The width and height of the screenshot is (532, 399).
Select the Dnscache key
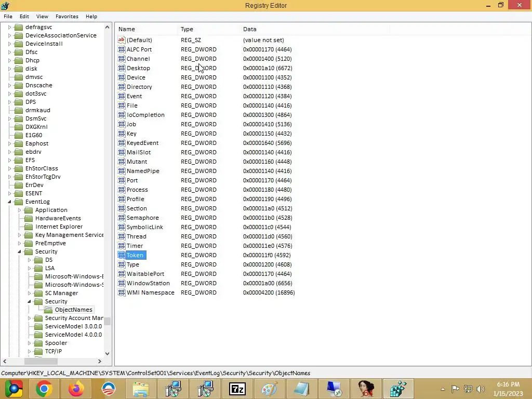pos(38,85)
